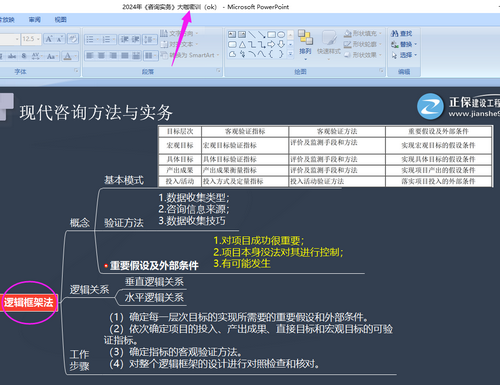Image resolution: width=500 pixels, height=385 pixels.
Task: Click 转换为 SmartArt button
Action: point(190,55)
